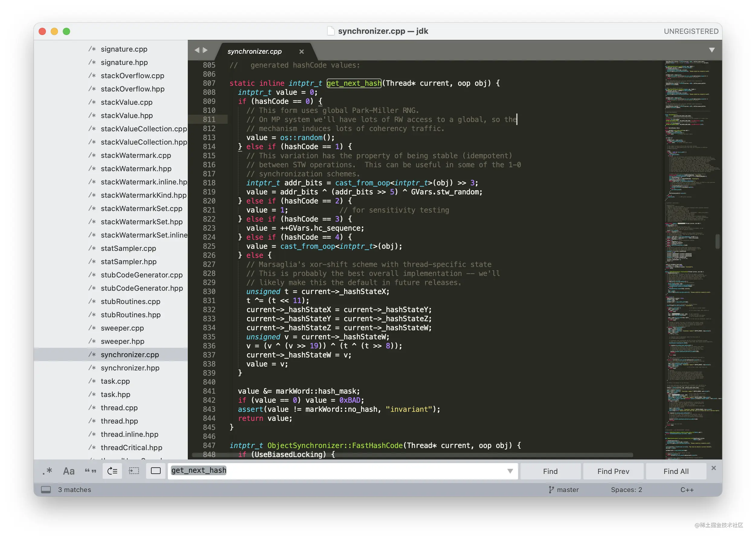This screenshot has width=756, height=541.
Task: Navigate forward with right arrow icon
Action: pos(205,50)
